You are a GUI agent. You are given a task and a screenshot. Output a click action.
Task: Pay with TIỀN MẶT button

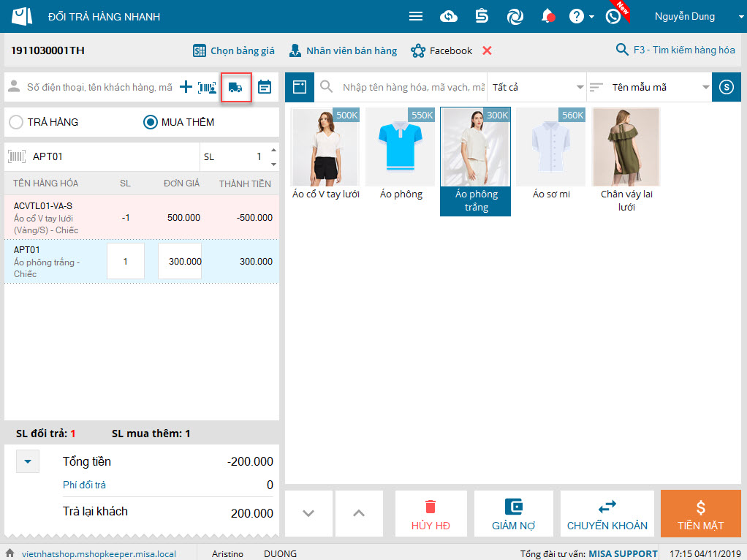tap(701, 514)
